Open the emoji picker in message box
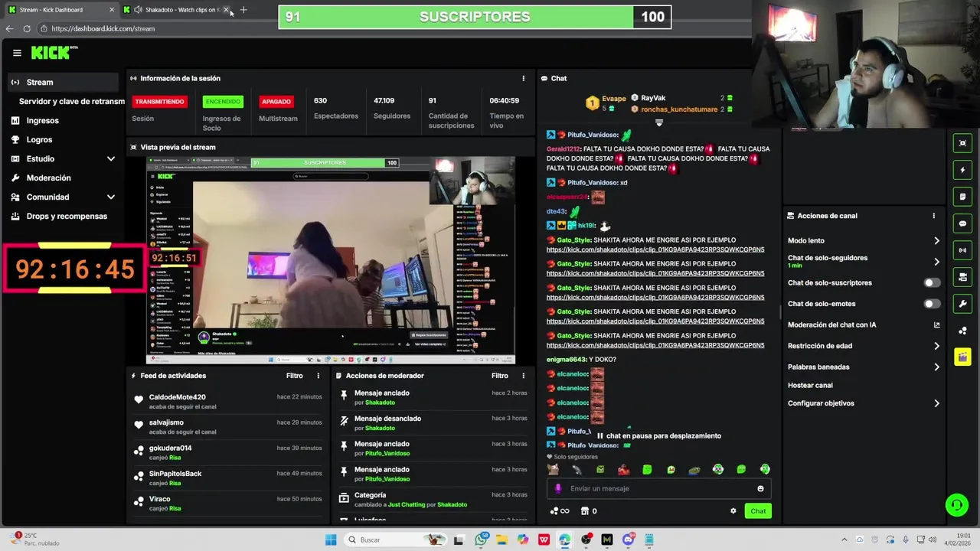Screen dimensions: 980x551 (760, 488)
